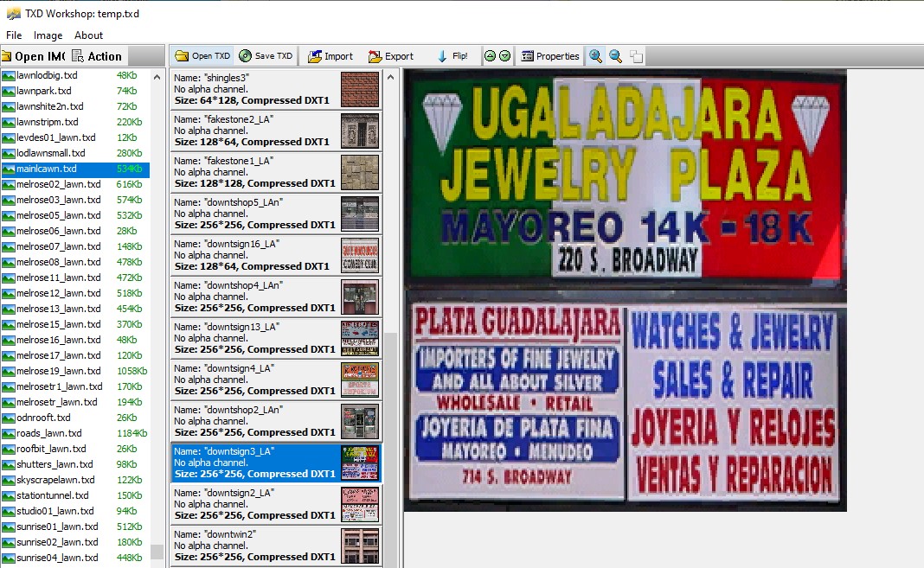Open the Image menu
This screenshot has height=568, width=924.
[48, 35]
